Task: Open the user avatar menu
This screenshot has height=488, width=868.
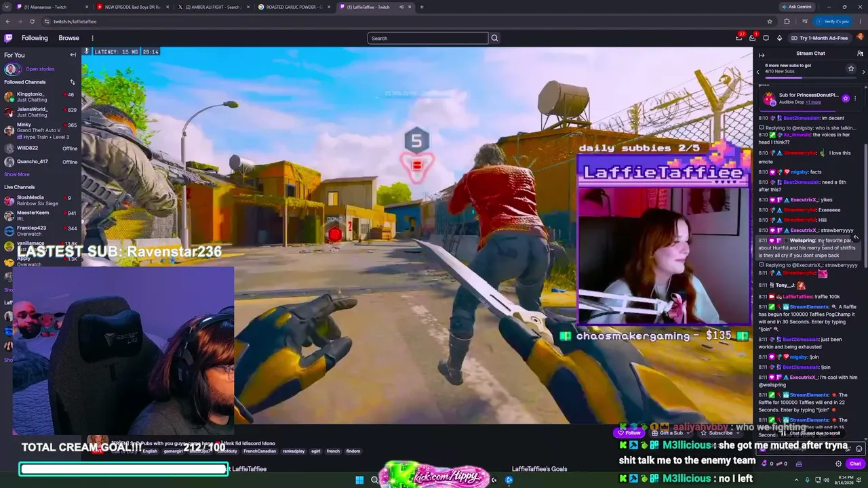Action: pyautogui.click(x=860, y=38)
